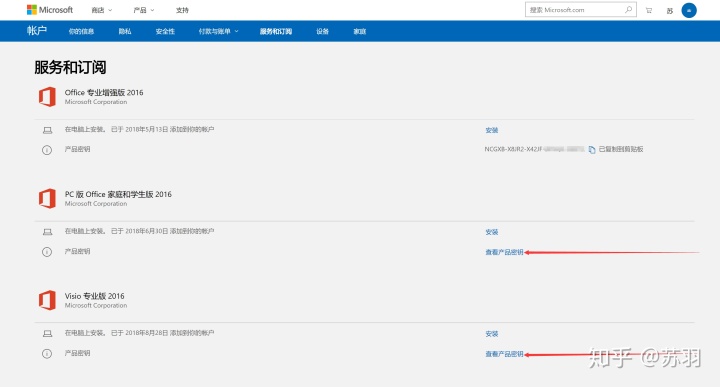Image resolution: width=720 pixels, height=387 pixels.
Task: Open the 支持 menu item
Action: (182, 10)
